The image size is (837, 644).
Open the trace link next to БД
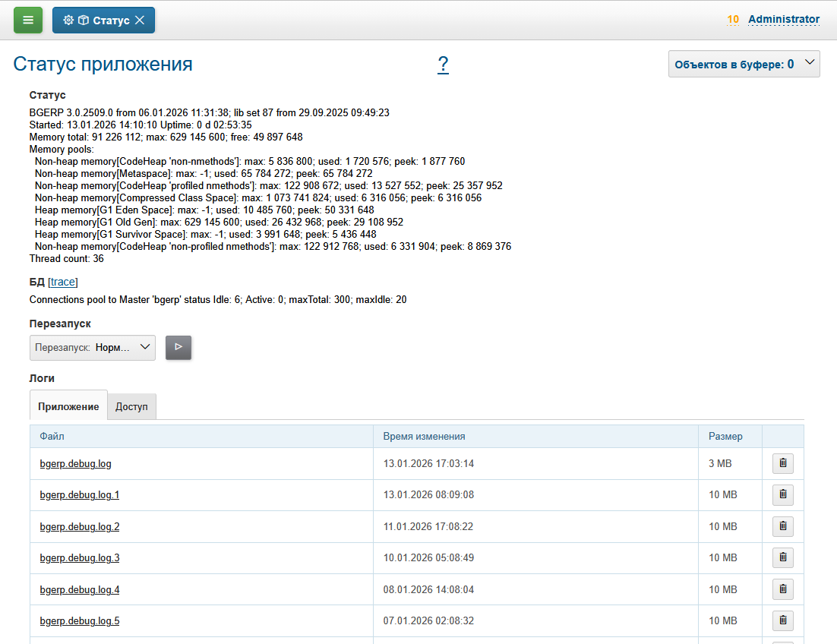pyautogui.click(x=63, y=282)
